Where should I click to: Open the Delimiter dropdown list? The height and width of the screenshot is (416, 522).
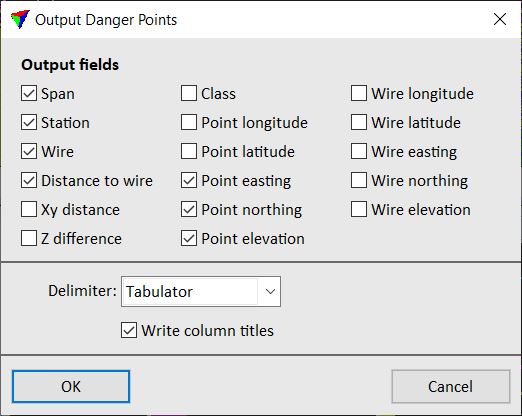coord(201,292)
